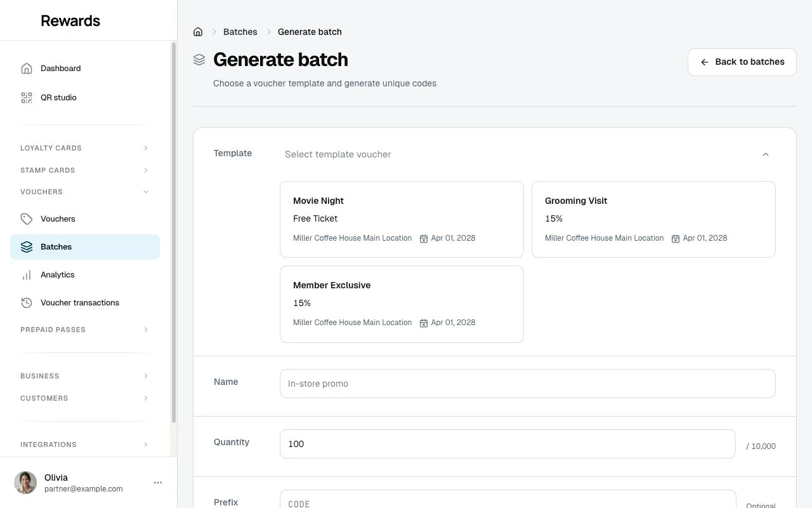Click the sidebar vertical scrollbar
Image resolution: width=812 pixels, height=508 pixels.
point(174,232)
